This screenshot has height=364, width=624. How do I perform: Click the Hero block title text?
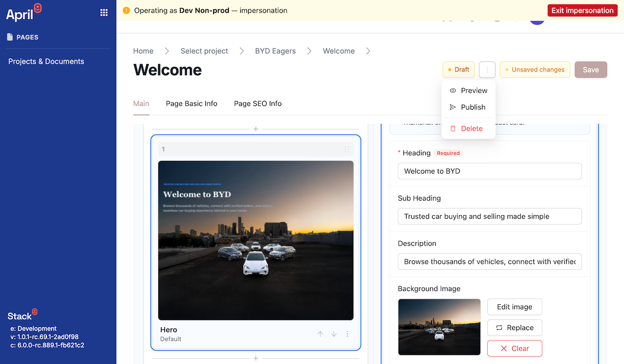pyautogui.click(x=169, y=330)
